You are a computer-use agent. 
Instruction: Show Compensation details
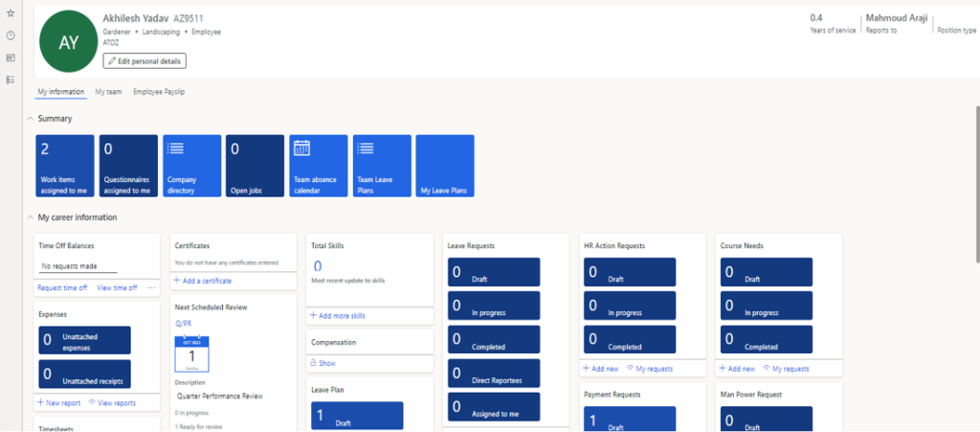pyautogui.click(x=323, y=363)
